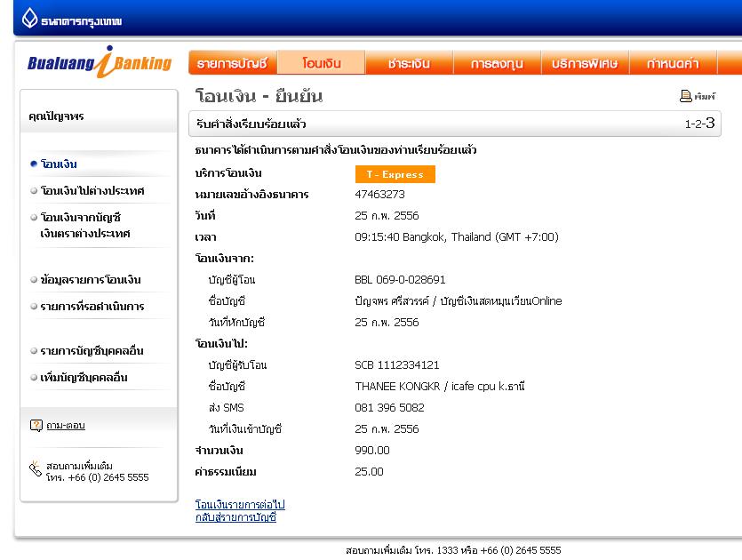Click the page title โอนเงิน - ยืนยัน
Screen dimensions: 742x560
coord(259,96)
